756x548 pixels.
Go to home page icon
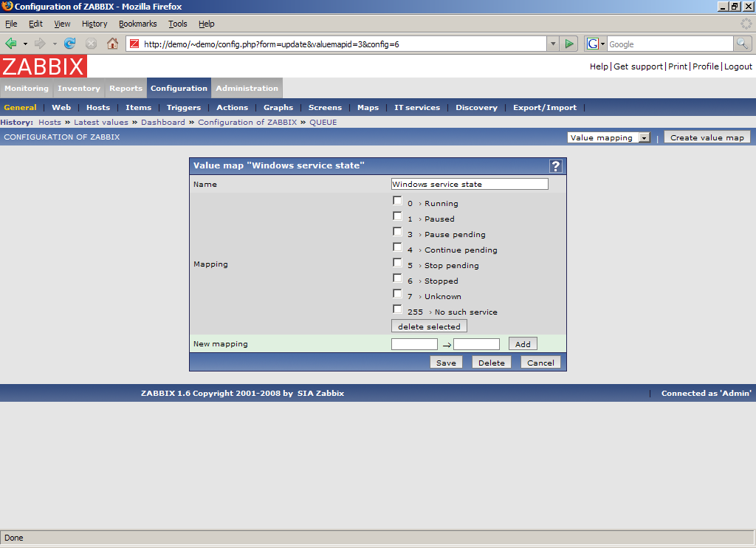[112, 44]
